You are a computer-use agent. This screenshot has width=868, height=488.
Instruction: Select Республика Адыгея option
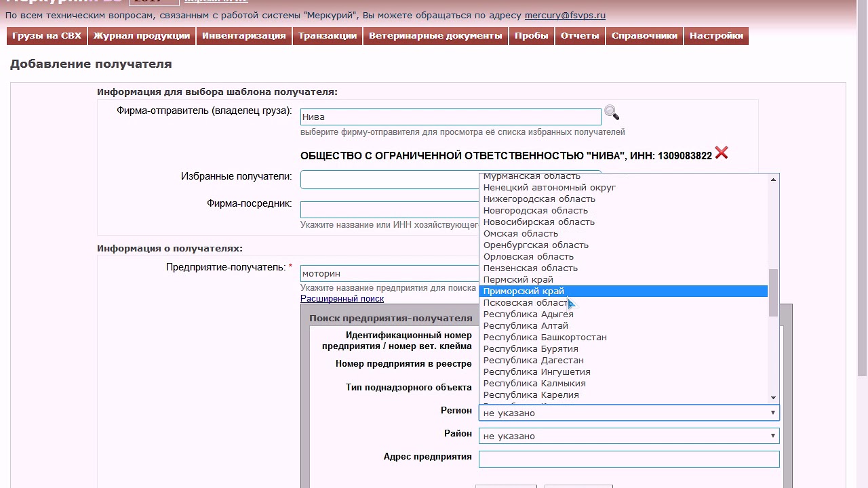tap(623, 314)
